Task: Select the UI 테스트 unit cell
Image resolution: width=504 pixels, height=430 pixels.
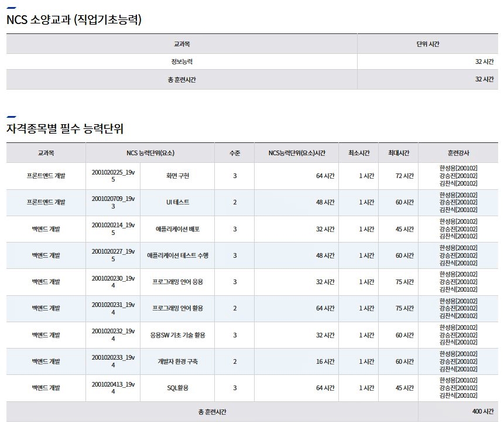Action: coord(177,202)
